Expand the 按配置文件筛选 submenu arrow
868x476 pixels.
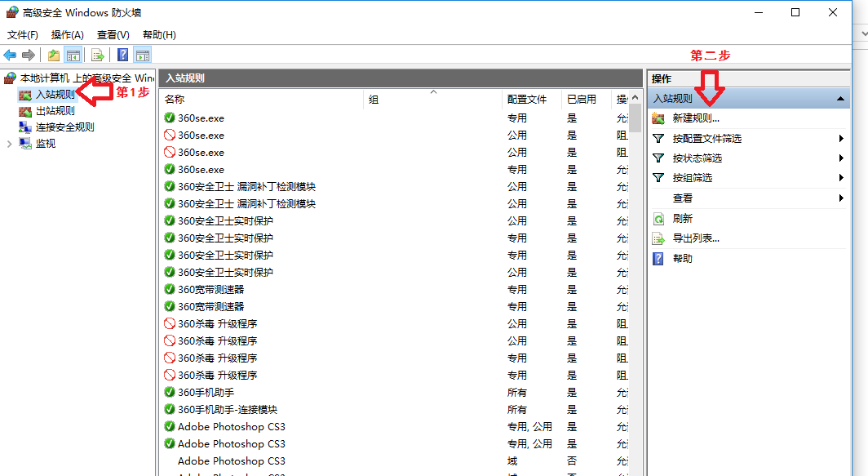click(x=841, y=139)
